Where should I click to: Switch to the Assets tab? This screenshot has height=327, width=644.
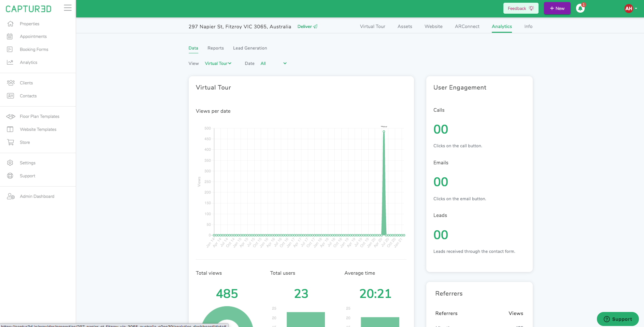tap(405, 26)
